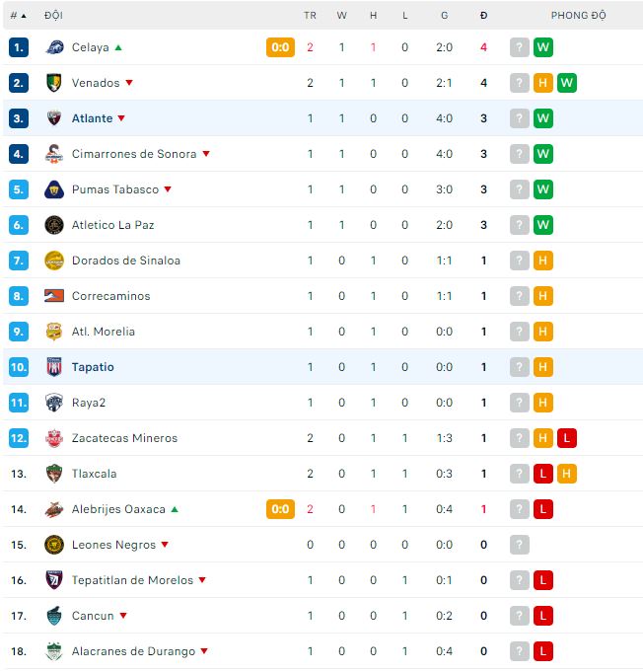643x672 pixels.
Task: Sort table by the # rank column
Action: point(18,16)
